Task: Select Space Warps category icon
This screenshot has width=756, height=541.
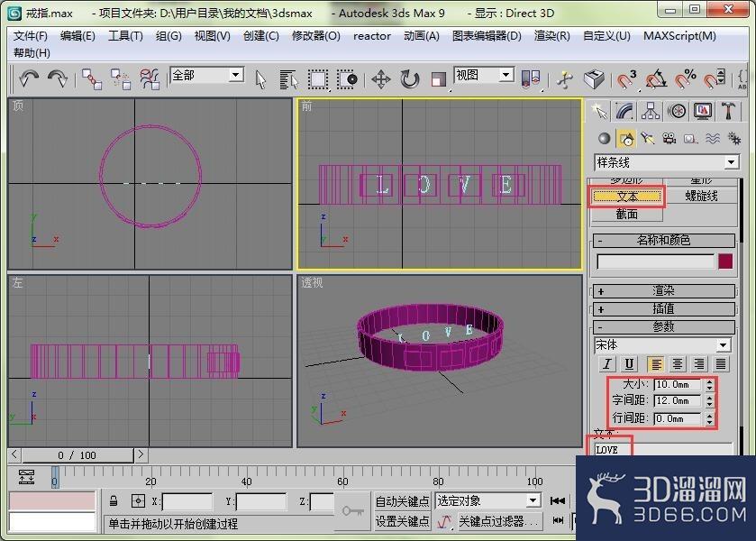Action: 713,139
